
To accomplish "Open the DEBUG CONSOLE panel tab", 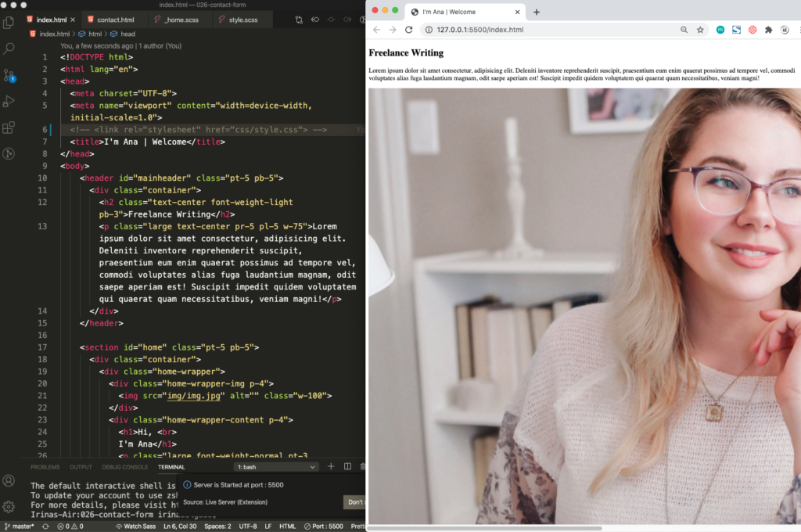I will (124, 467).
